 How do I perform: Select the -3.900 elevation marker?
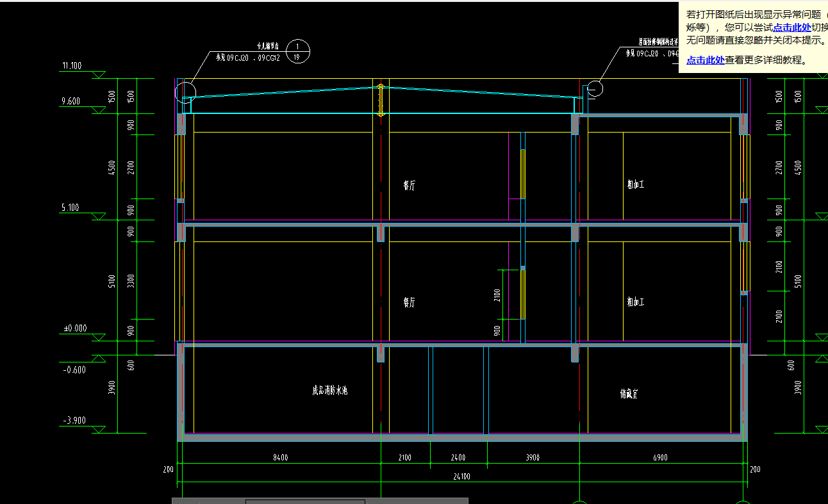click(x=74, y=421)
